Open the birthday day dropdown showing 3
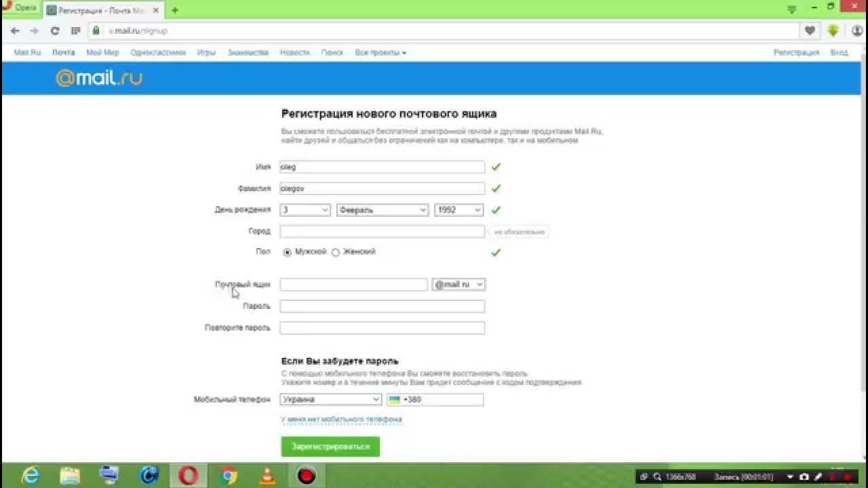The width and height of the screenshot is (868, 488). click(305, 210)
